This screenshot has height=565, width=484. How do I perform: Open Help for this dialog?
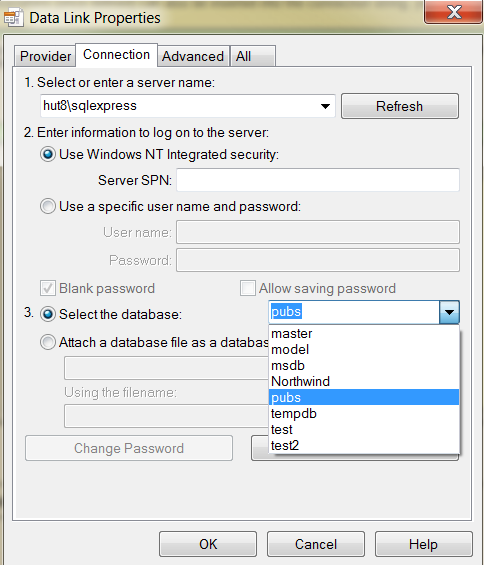(423, 544)
